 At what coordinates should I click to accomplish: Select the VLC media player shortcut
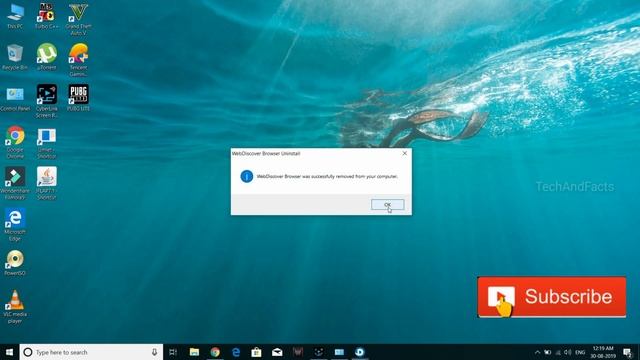(15, 307)
